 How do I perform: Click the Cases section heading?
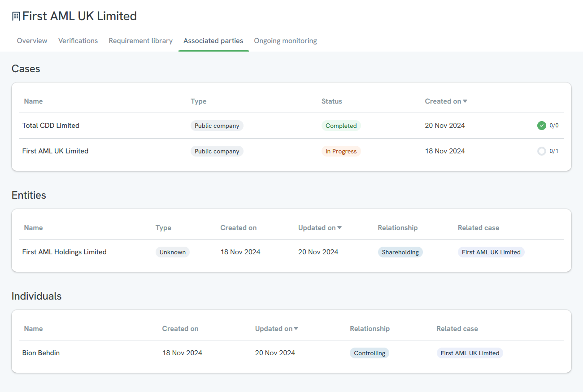pyautogui.click(x=26, y=69)
